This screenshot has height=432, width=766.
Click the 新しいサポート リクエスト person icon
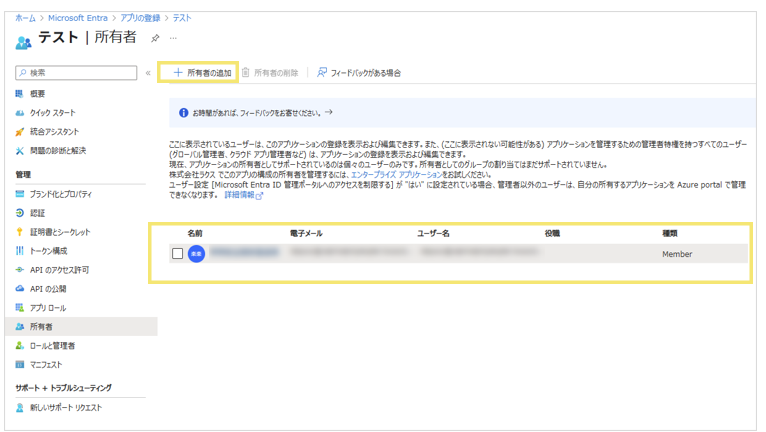click(20, 408)
